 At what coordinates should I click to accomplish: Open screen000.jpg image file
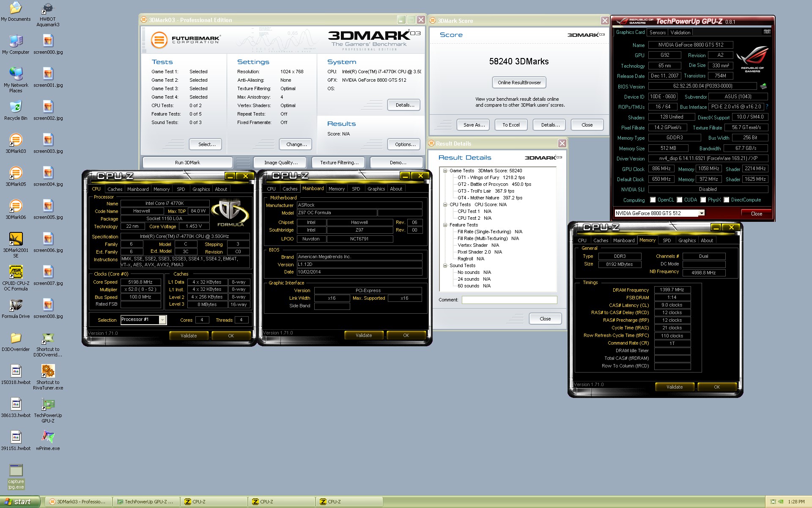click(48, 44)
